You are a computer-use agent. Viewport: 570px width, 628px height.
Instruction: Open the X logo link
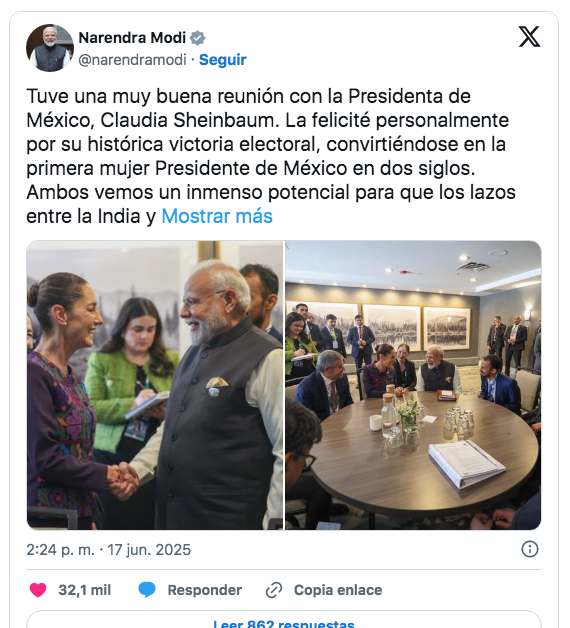(x=529, y=37)
